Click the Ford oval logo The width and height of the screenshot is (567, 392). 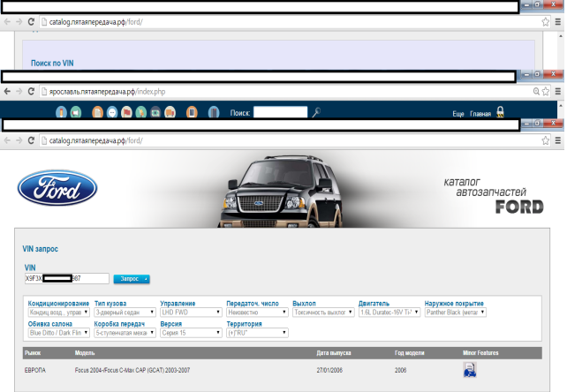(57, 188)
